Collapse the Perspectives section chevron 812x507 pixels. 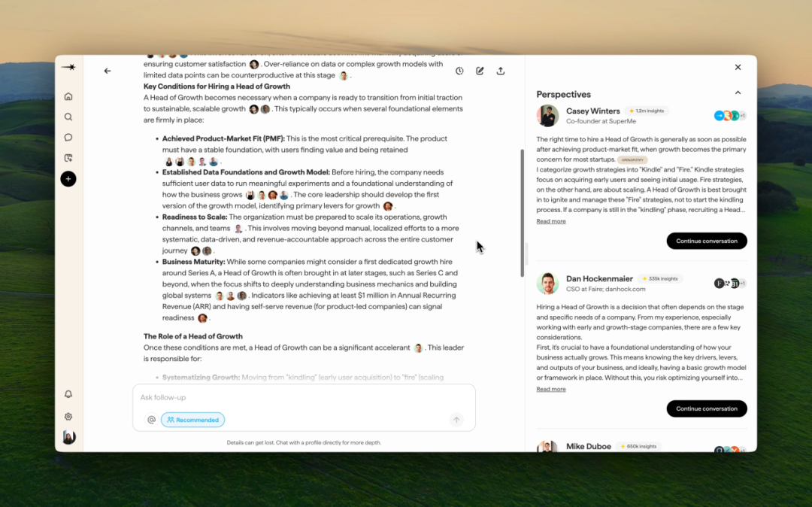click(738, 93)
